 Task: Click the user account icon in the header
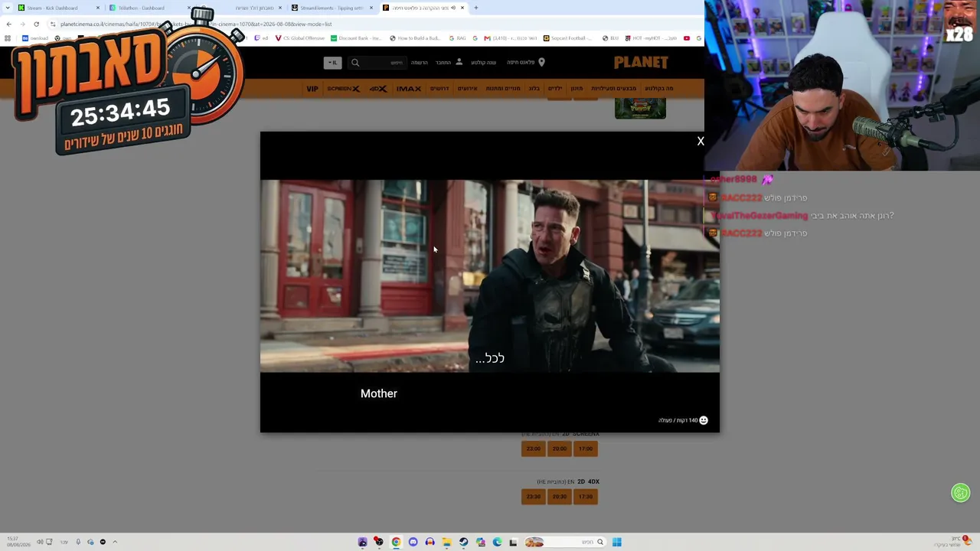(459, 62)
